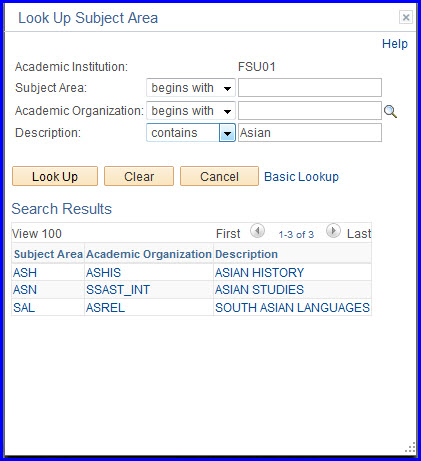Jump to First results page

(228, 234)
